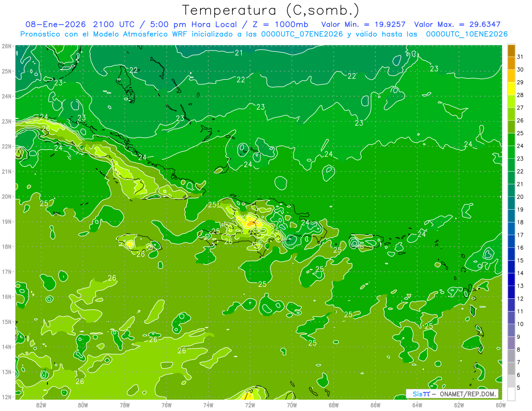The height and width of the screenshot is (411, 532).
Task: Click the "17N" latitude axis label
Action: click(7, 271)
